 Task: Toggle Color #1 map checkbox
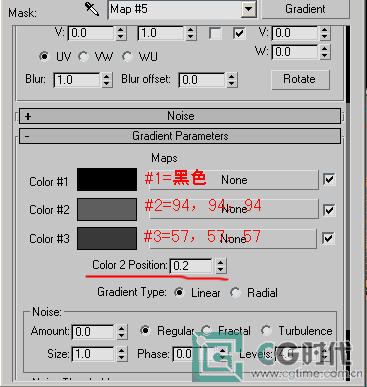pos(329,180)
